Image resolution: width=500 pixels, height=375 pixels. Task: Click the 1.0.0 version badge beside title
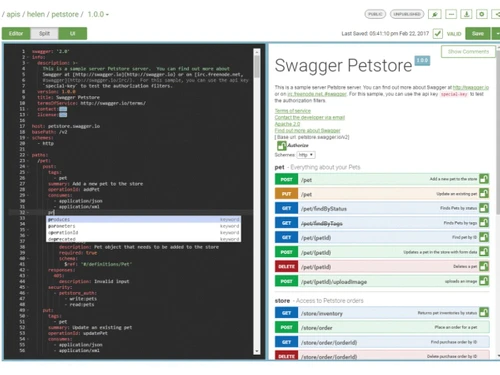pyautogui.click(x=422, y=60)
